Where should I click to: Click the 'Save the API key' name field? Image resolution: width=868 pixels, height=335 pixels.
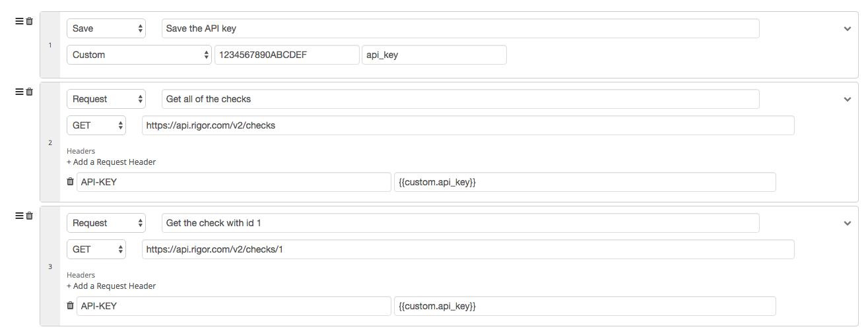coord(461,28)
